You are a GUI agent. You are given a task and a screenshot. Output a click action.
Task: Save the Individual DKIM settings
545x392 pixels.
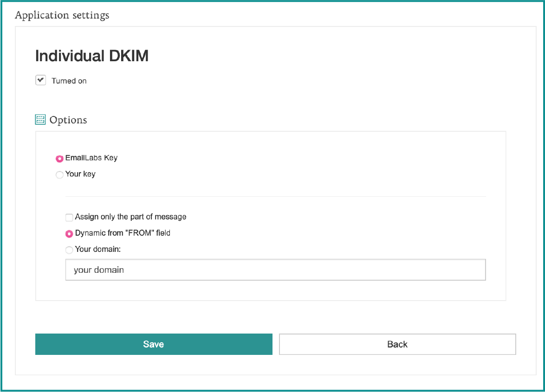click(154, 344)
